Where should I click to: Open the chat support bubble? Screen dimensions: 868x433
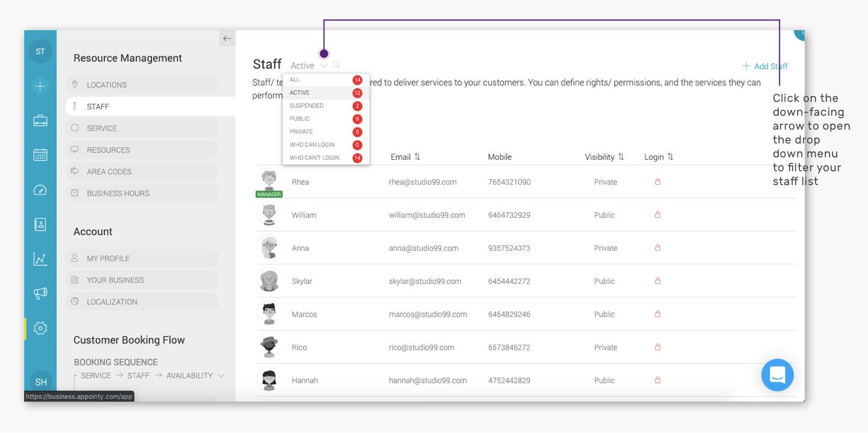[778, 375]
